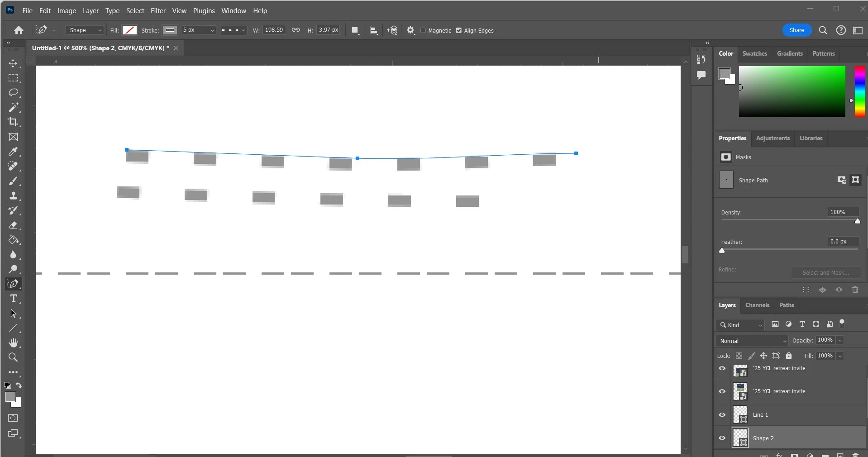The image size is (868, 457).
Task: Open the Search icon
Action: 823,30
